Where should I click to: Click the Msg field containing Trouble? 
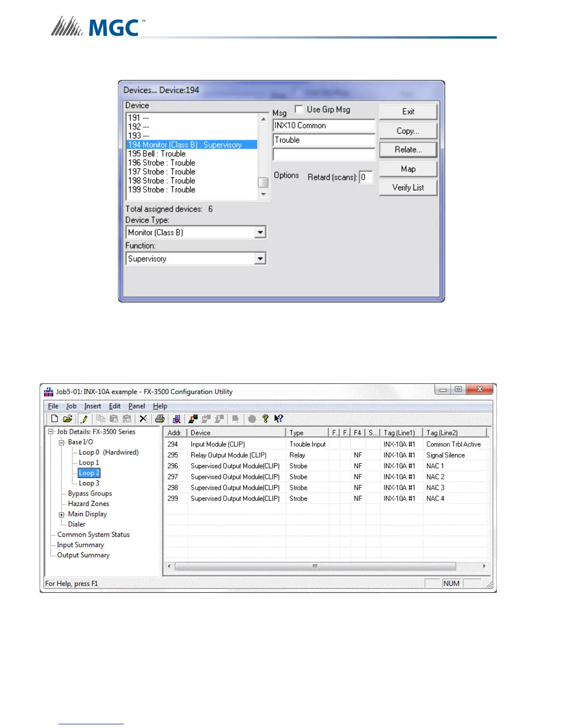324,140
